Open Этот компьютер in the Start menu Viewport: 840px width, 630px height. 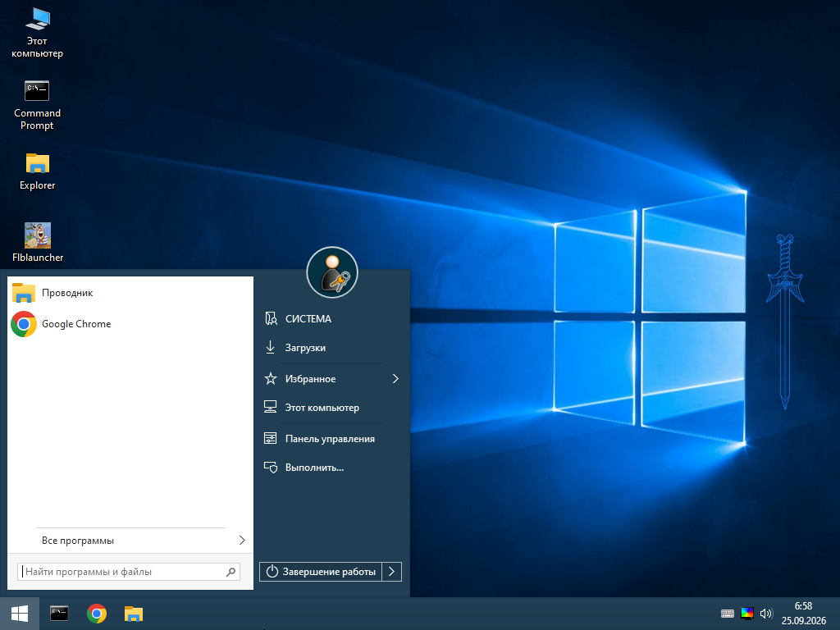click(332, 408)
